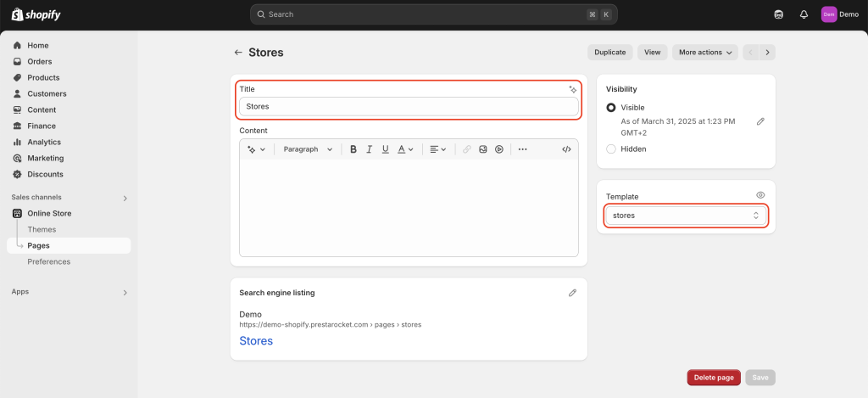Open Home in the sidebar
Image resolution: width=868 pixels, height=398 pixels.
[69, 46]
